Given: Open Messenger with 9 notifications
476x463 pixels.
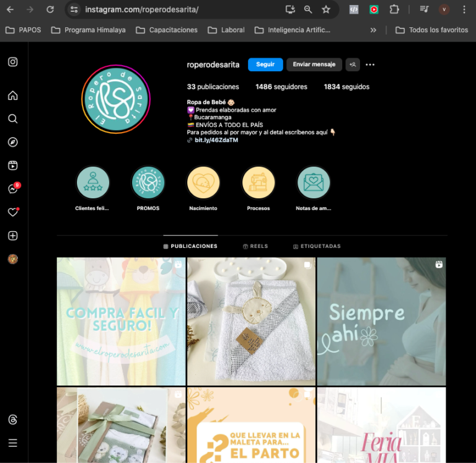Looking at the screenshot, I should point(14,188).
